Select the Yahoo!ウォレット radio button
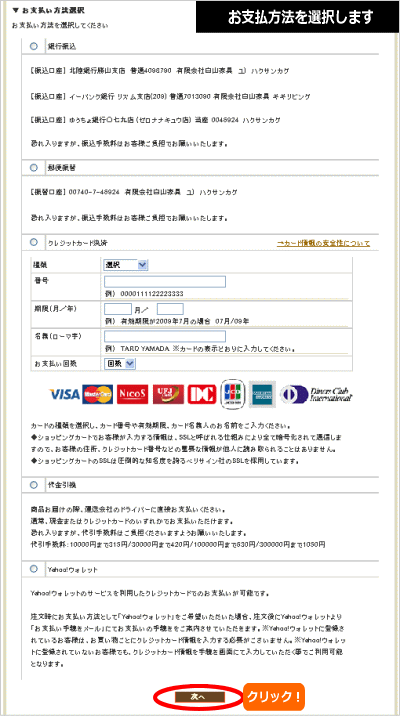The width and height of the screenshot is (400, 716). coord(33,569)
